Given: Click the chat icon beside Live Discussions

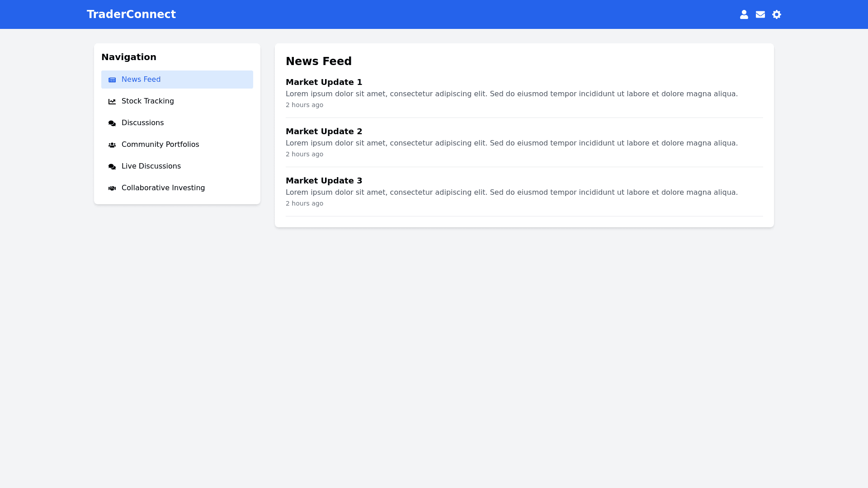Looking at the screenshot, I should pyautogui.click(x=112, y=167).
